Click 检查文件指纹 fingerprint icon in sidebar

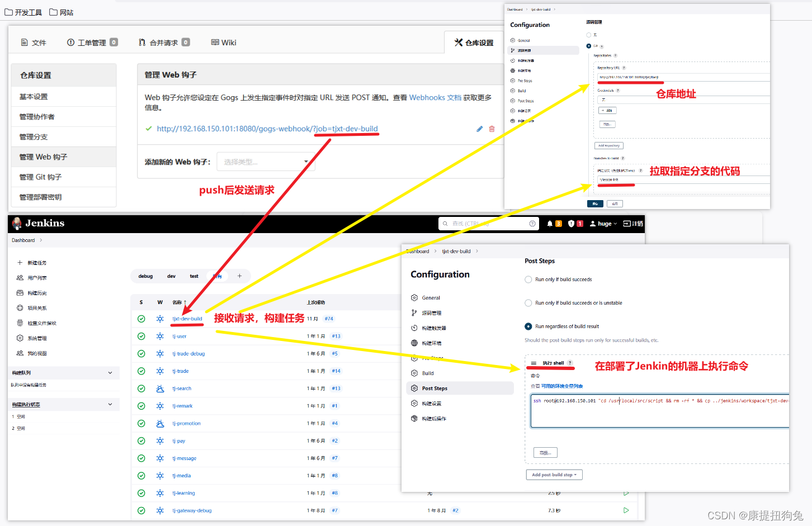click(20, 323)
